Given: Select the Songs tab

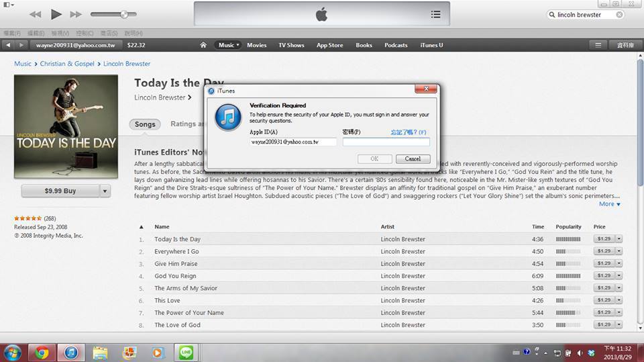Looking at the screenshot, I should click(145, 124).
